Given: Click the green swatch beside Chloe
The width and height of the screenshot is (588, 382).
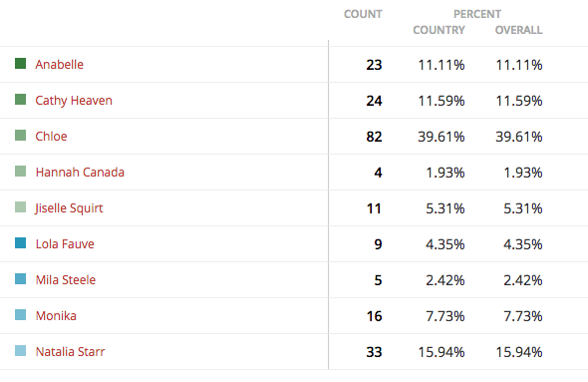Looking at the screenshot, I should point(20,135).
